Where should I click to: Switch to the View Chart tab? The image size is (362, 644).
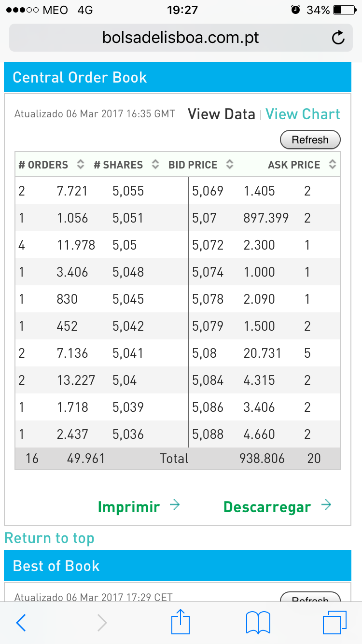(x=303, y=114)
